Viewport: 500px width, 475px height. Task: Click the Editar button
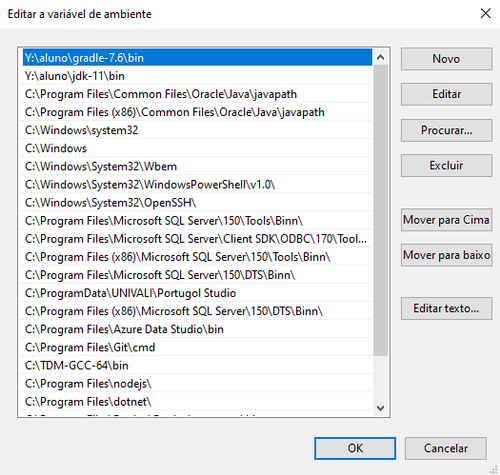pos(446,94)
